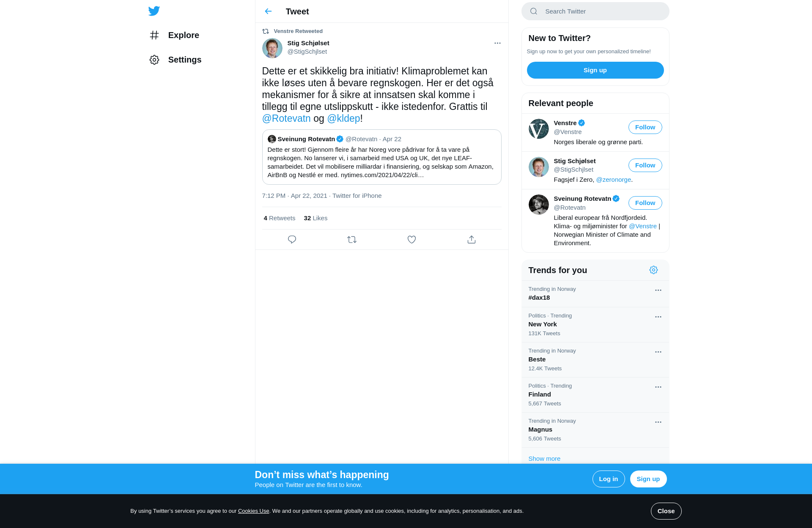
Task: Open more options for #dax18 trend
Action: coord(658,290)
